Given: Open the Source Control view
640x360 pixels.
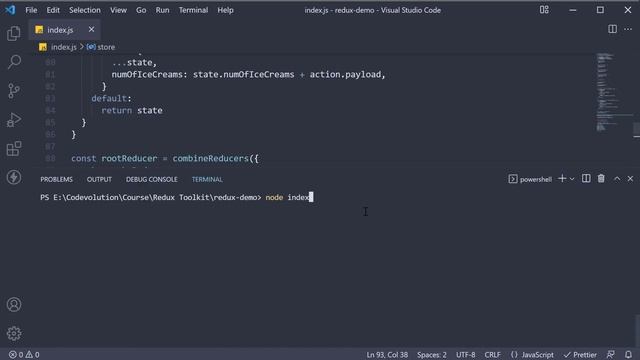Looking at the screenshot, I should coord(14,91).
